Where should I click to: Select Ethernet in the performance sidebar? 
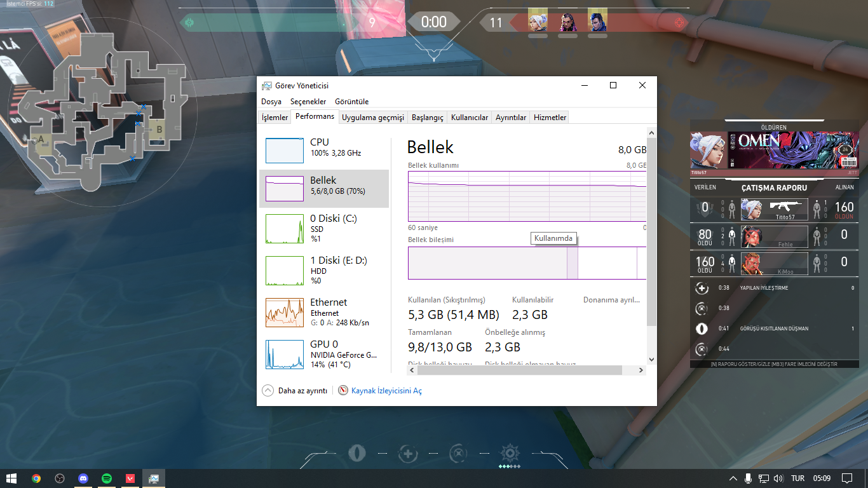pyautogui.click(x=324, y=312)
